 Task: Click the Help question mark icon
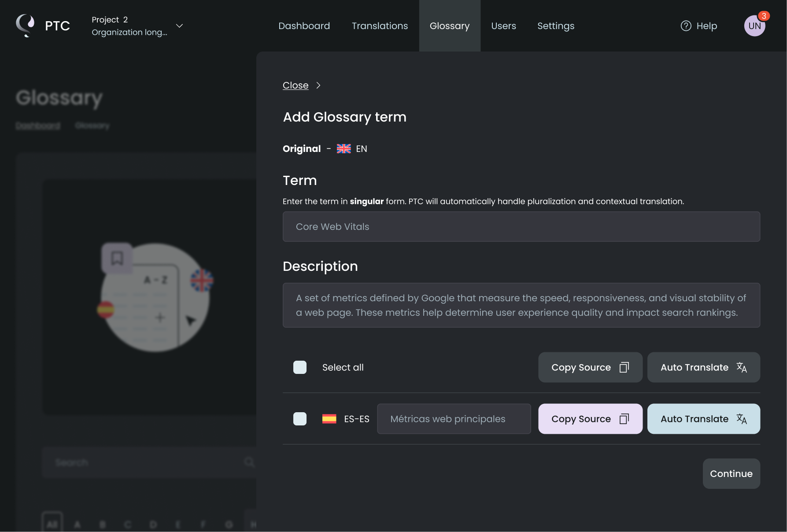[686, 26]
